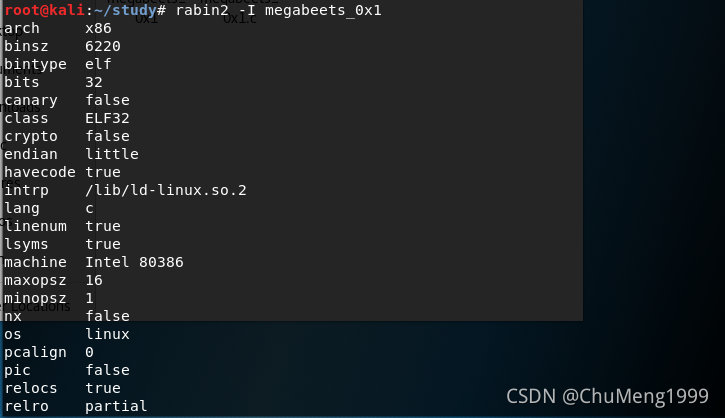
Task: Click the CSDN @ChuMeng1999 watermark
Action: [x=607, y=397]
